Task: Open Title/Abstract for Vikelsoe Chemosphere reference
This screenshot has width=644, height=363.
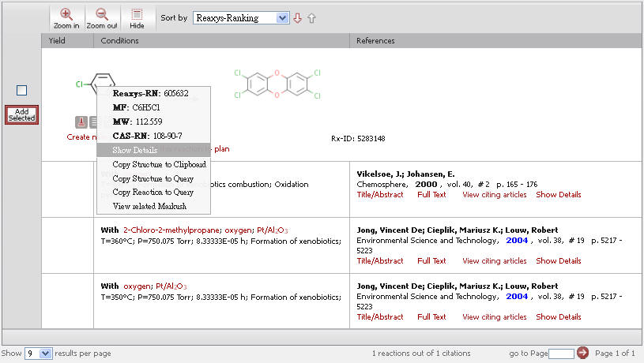Action: click(380, 194)
